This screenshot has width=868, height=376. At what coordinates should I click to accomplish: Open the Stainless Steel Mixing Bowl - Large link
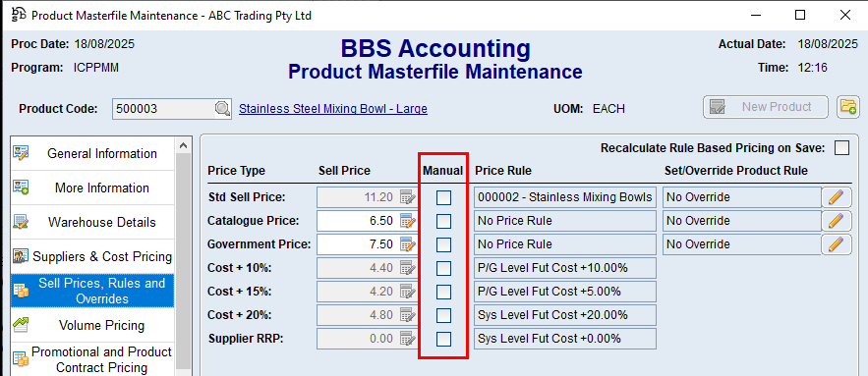point(332,109)
